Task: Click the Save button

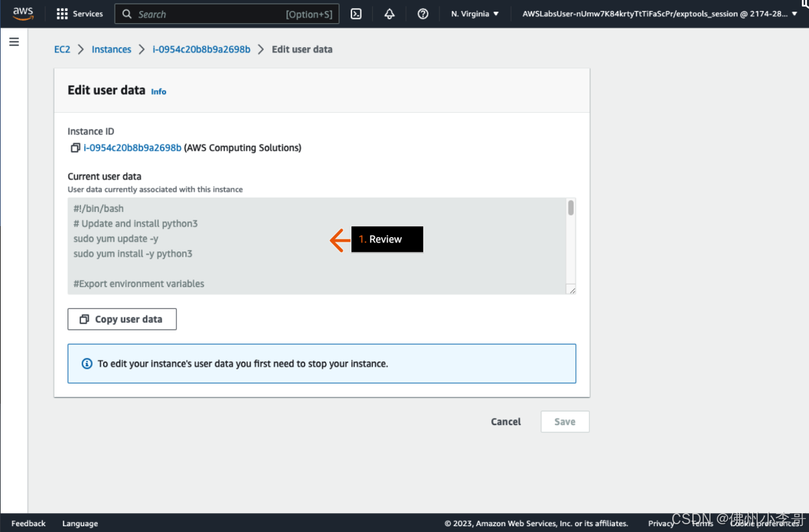Action: (565, 422)
